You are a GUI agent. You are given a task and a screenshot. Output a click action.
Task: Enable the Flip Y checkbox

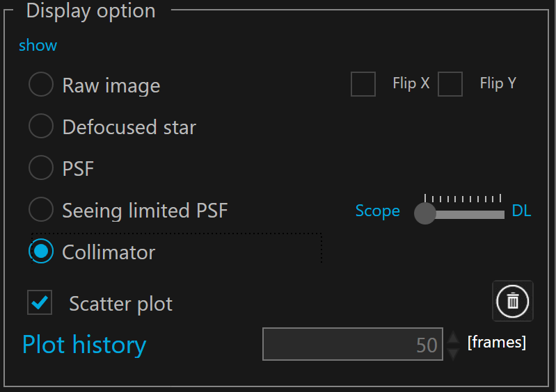(450, 84)
